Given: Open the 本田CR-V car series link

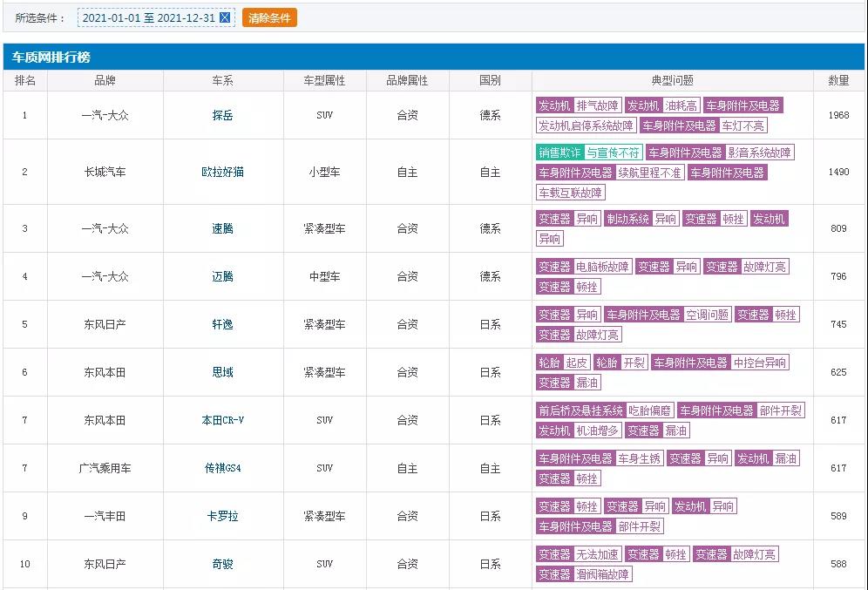Looking at the screenshot, I should [x=222, y=420].
